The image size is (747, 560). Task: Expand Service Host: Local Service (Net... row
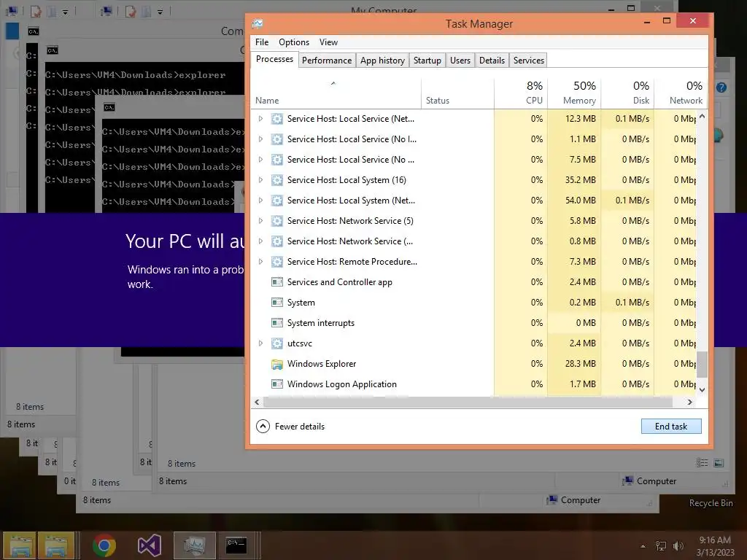(x=260, y=119)
